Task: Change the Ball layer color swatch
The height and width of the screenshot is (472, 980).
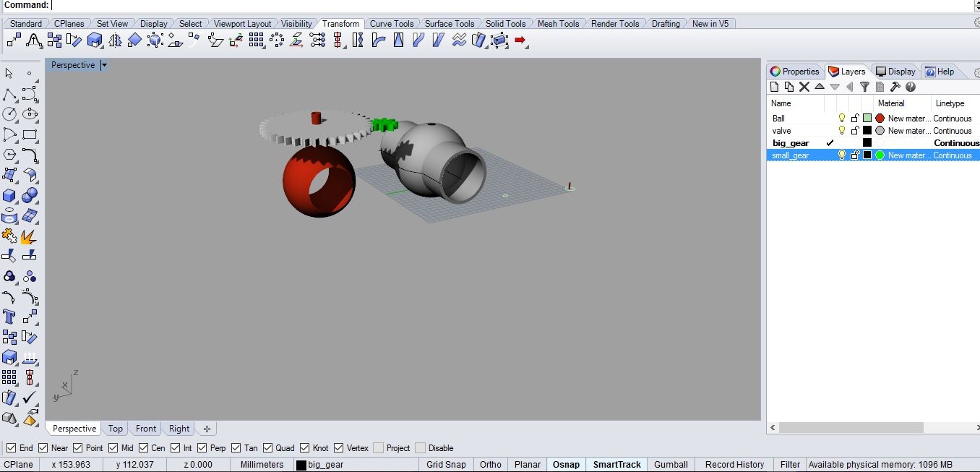Action: tap(867, 119)
